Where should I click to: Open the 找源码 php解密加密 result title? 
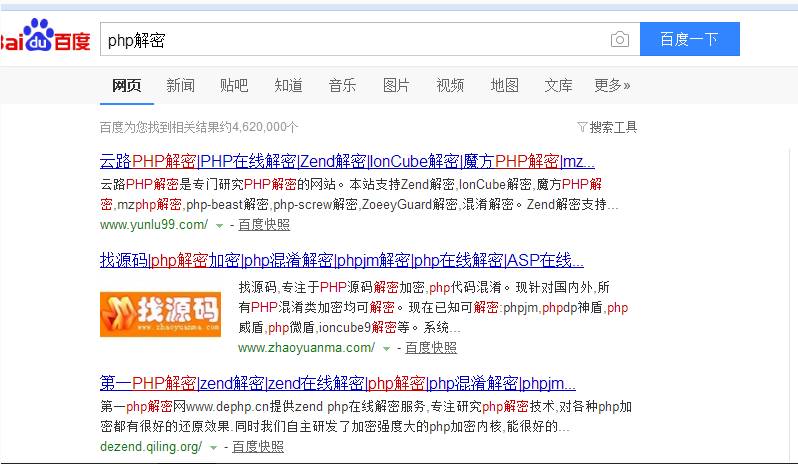tap(341, 260)
